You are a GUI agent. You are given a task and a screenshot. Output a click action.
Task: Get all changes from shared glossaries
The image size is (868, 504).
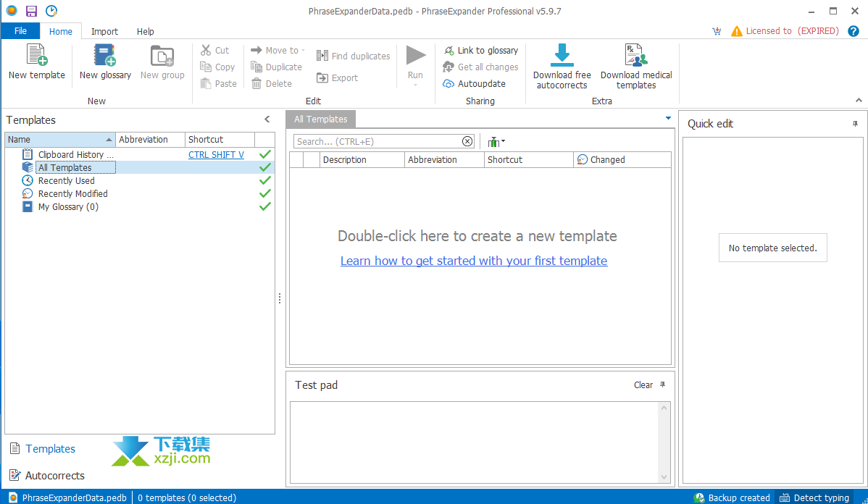480,67
